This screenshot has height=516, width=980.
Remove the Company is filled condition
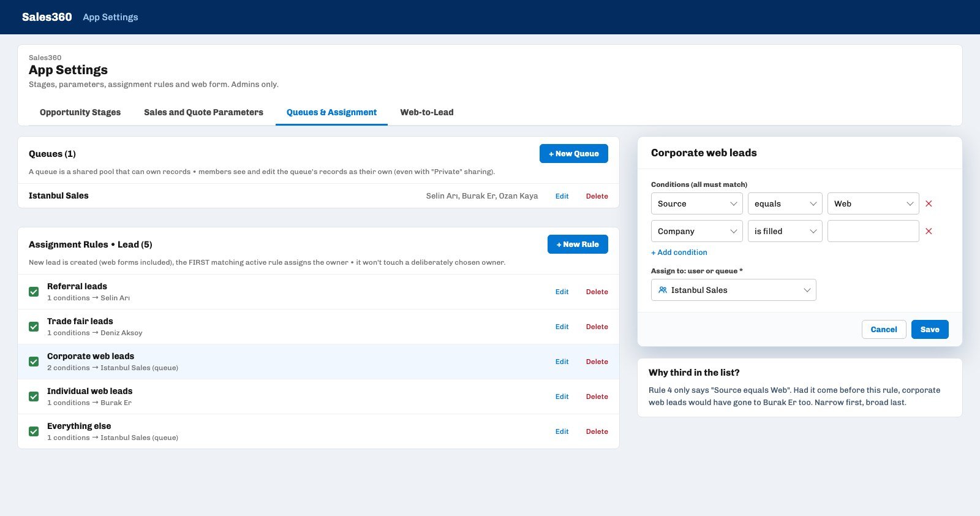(929, 231)
